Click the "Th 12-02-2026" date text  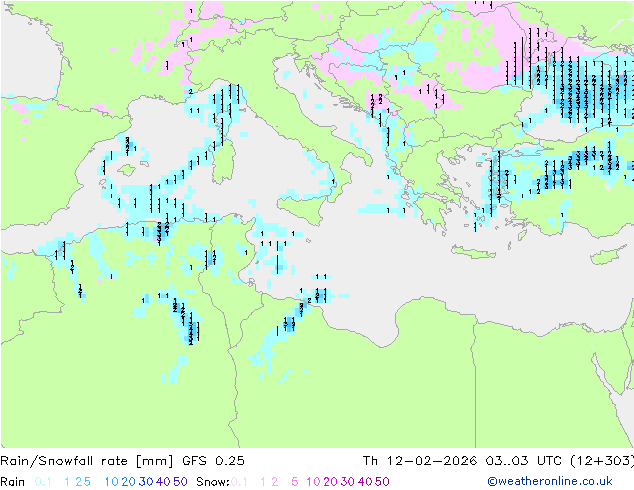point(419,461)
